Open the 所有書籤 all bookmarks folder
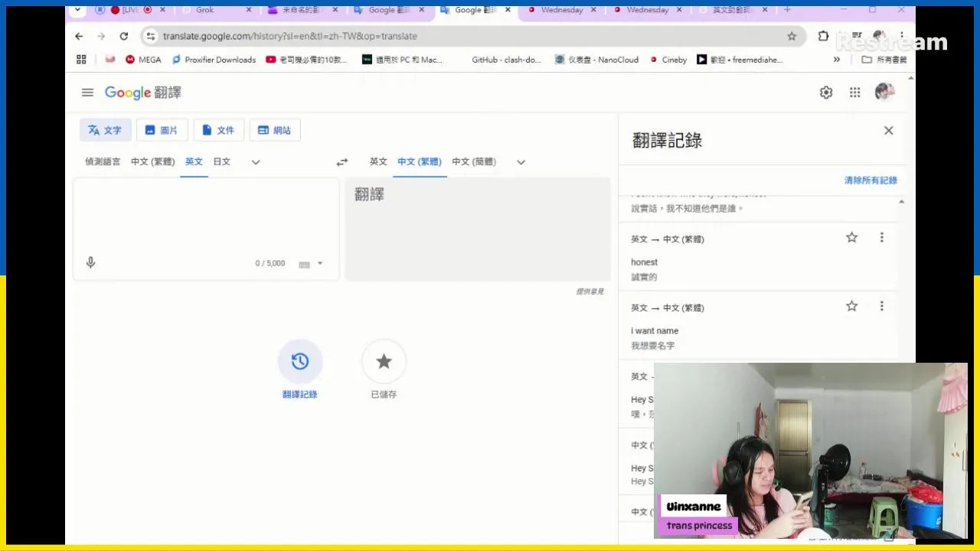Image resolution: width=980 pixels, height=551 pixels. [x=884, y=60]
